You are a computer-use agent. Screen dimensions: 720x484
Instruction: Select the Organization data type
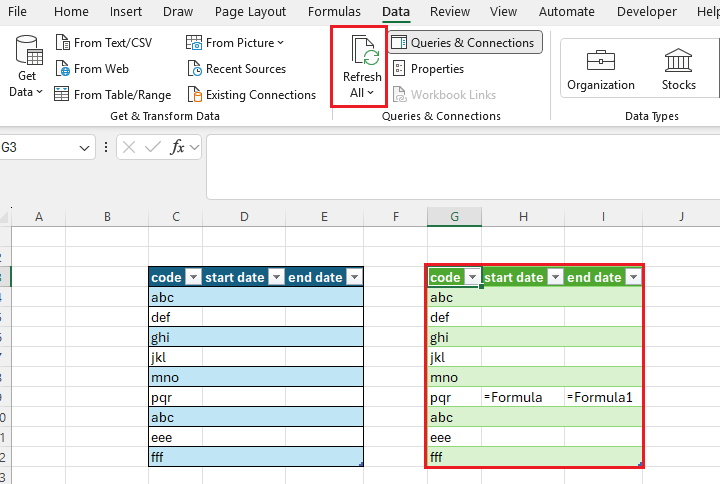[601, 69]
